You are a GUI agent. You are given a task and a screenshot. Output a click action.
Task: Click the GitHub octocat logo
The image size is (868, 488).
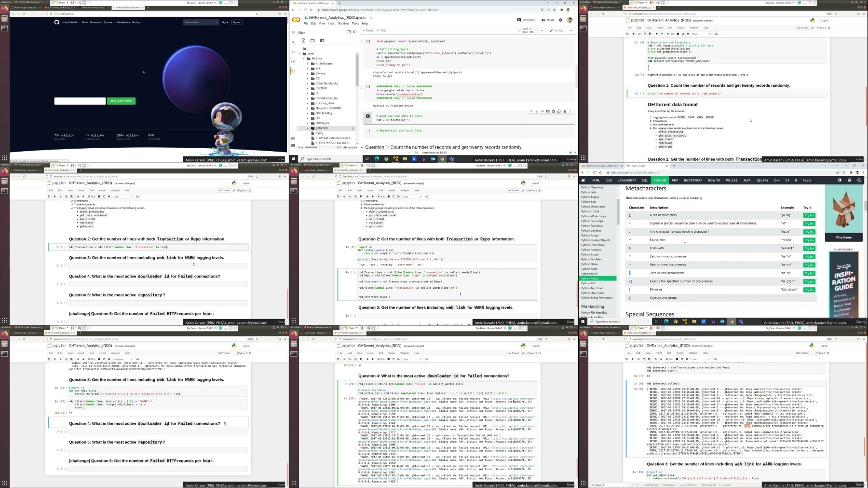pyautogui.click(x=56, y=22)
